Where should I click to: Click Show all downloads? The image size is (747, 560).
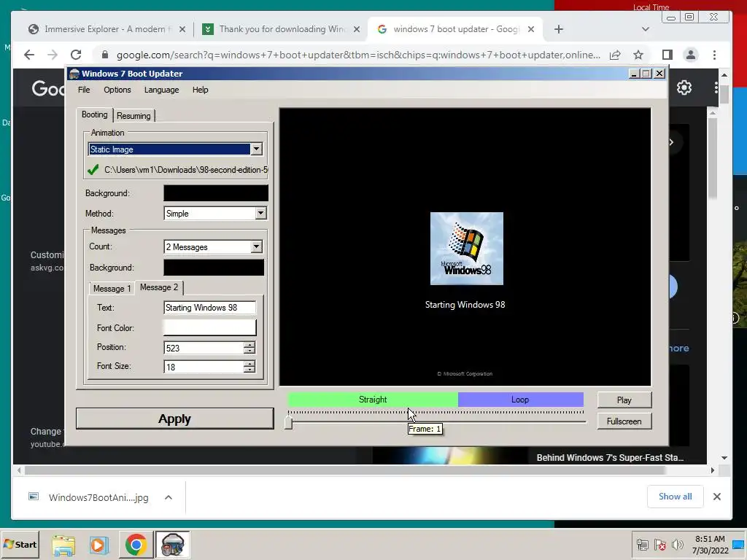tap(675, 496)
